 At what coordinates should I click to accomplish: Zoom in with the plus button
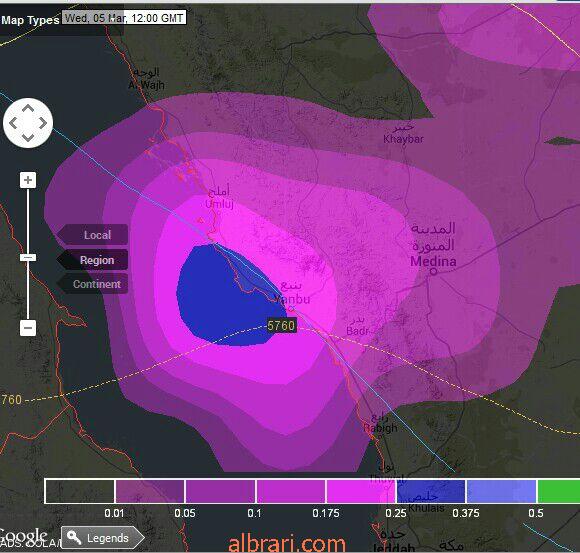(28, 180)
